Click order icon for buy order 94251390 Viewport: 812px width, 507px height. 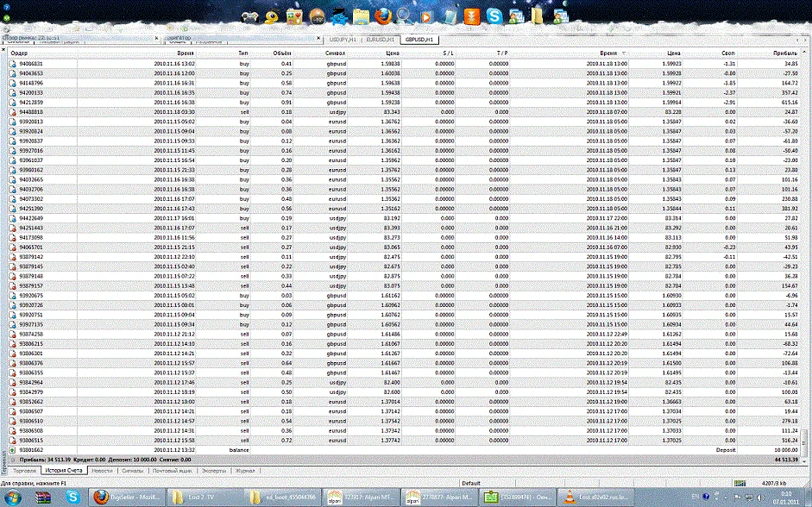12,209
